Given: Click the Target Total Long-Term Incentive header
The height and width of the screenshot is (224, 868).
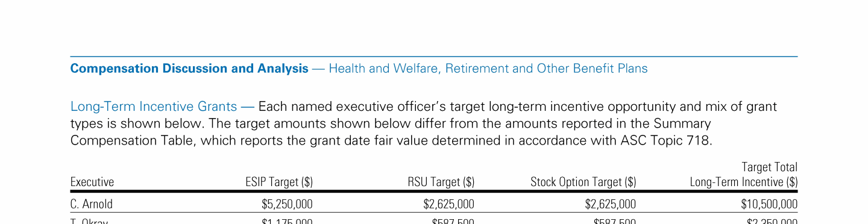Looking at the screenshot, I should 744,175.
